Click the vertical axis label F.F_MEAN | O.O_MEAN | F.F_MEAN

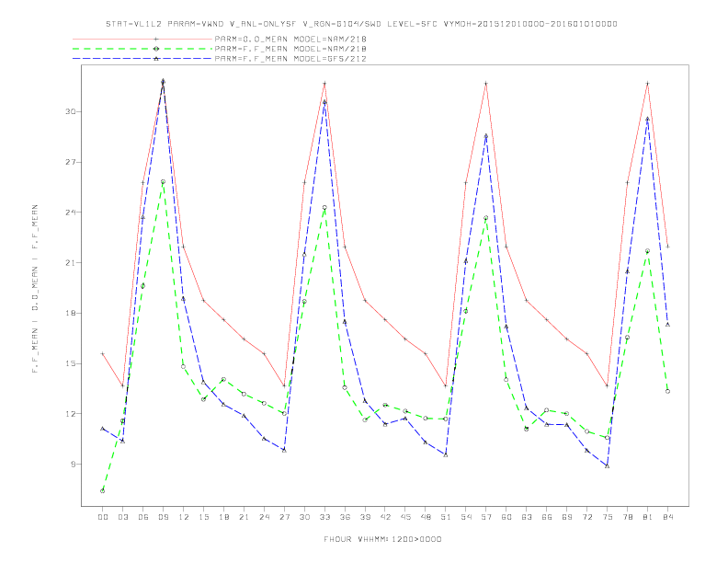point(35,289)
